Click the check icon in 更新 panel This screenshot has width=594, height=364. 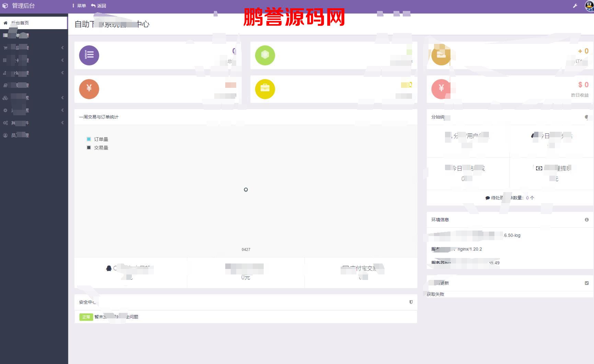coord(586,283)
